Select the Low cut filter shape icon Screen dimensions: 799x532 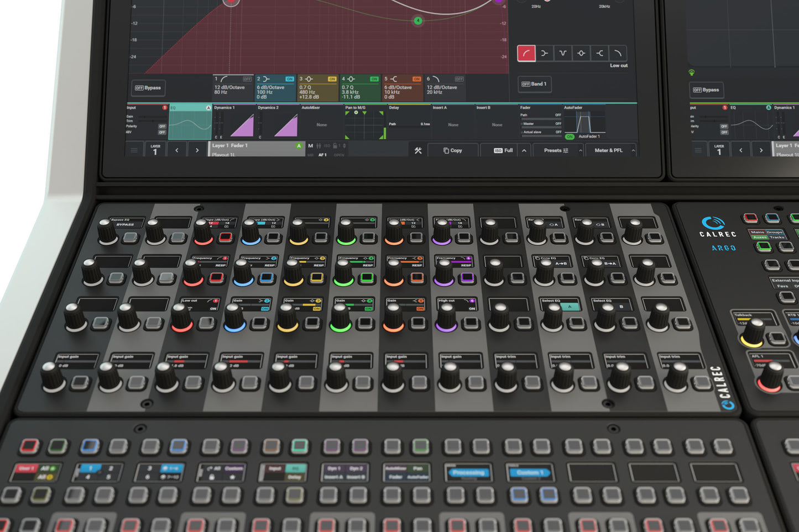tap(526, 54)
